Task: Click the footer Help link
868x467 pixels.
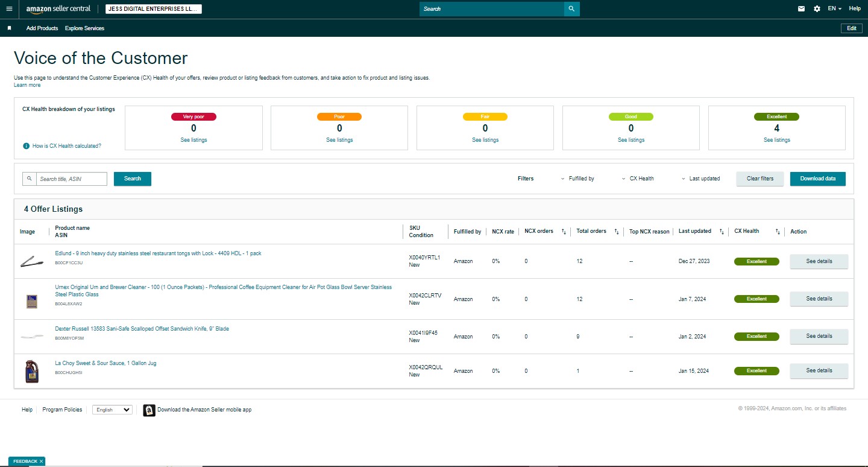Action: pyautogui.click(x=27, y=410)
